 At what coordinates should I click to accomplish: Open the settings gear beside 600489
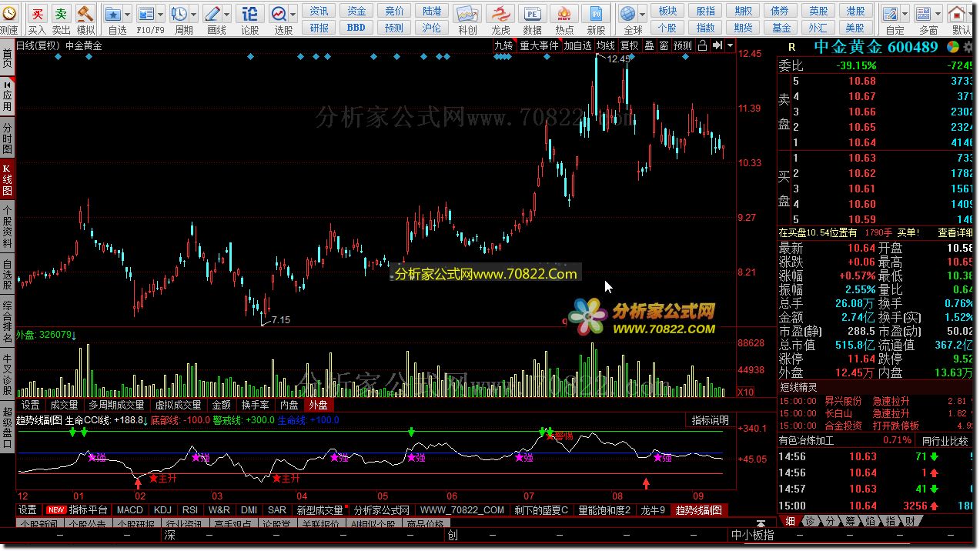pyautogui.click(x=968, y=47)
